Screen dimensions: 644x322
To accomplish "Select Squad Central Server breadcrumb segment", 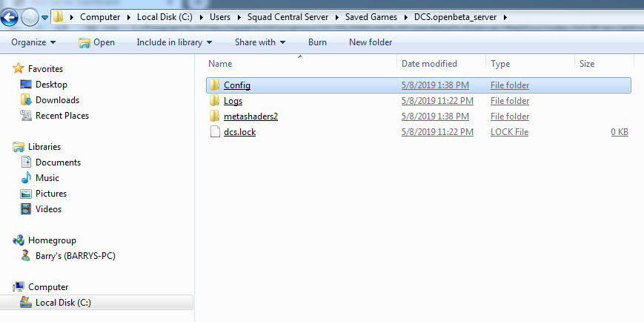I will coord(288,17).
